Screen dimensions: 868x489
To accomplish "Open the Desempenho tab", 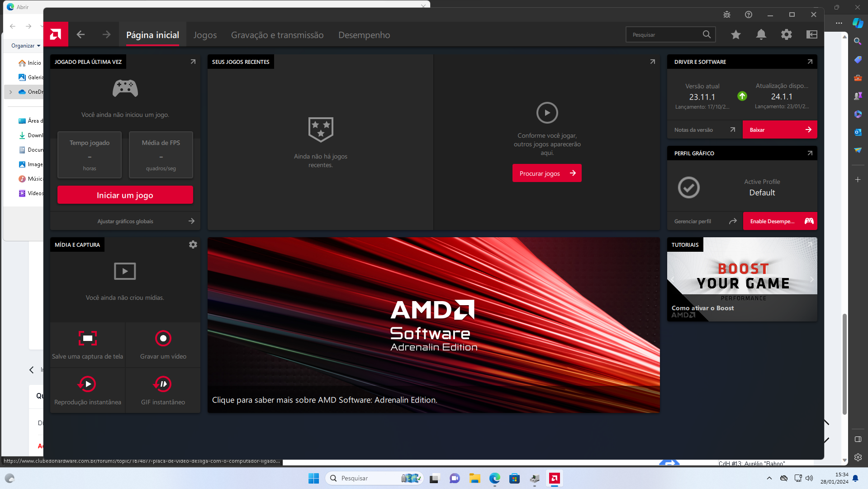I will (x=364, y=35).
